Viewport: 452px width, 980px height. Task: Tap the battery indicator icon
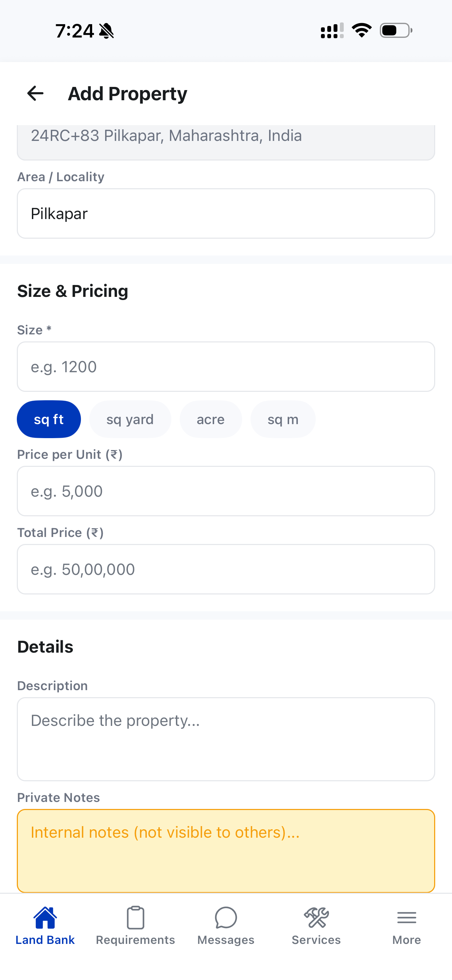tap(396, 30)
